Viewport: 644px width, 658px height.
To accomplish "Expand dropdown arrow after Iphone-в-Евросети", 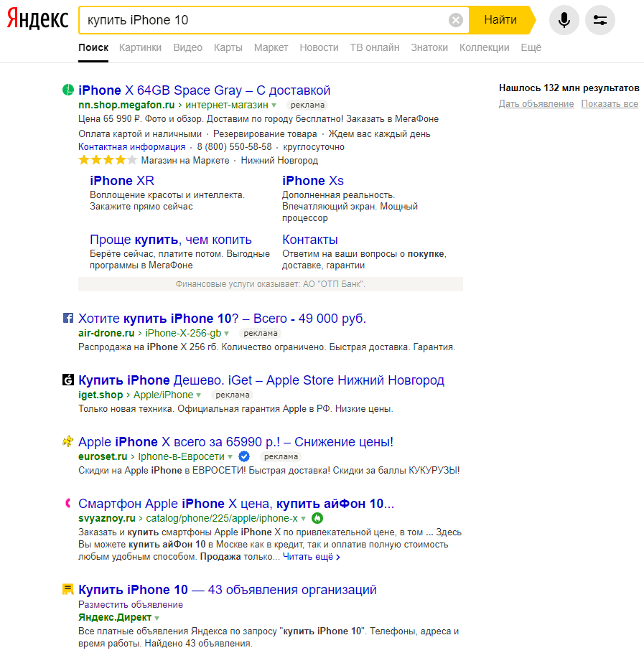I will [x=230, y=457].
